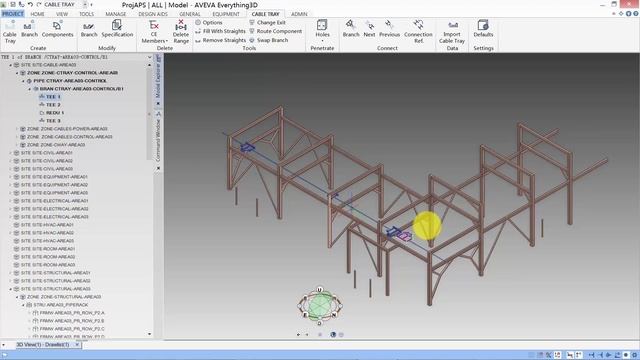Click the Undo icon in title bar
Screen dimensions: 640x360
(30, 4)
